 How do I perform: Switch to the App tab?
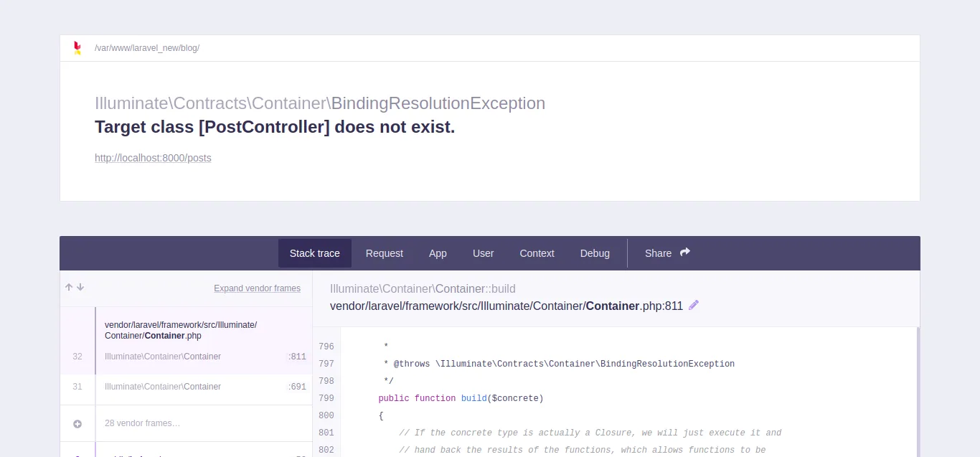(x=438, y=253)
